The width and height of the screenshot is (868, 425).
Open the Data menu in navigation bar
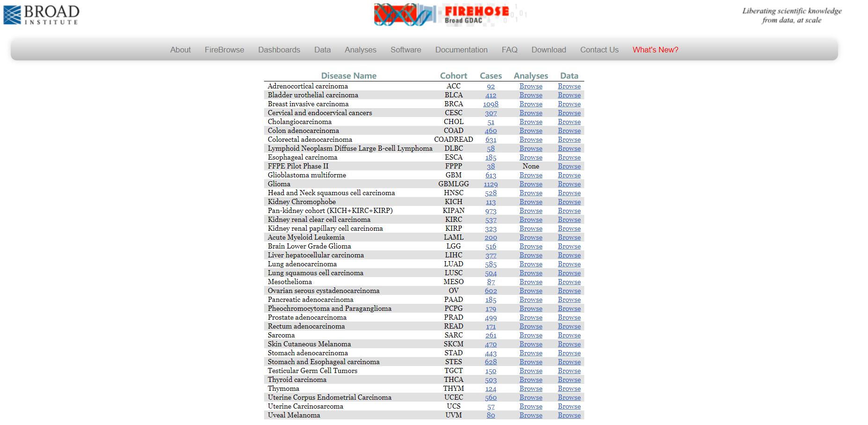323,50
